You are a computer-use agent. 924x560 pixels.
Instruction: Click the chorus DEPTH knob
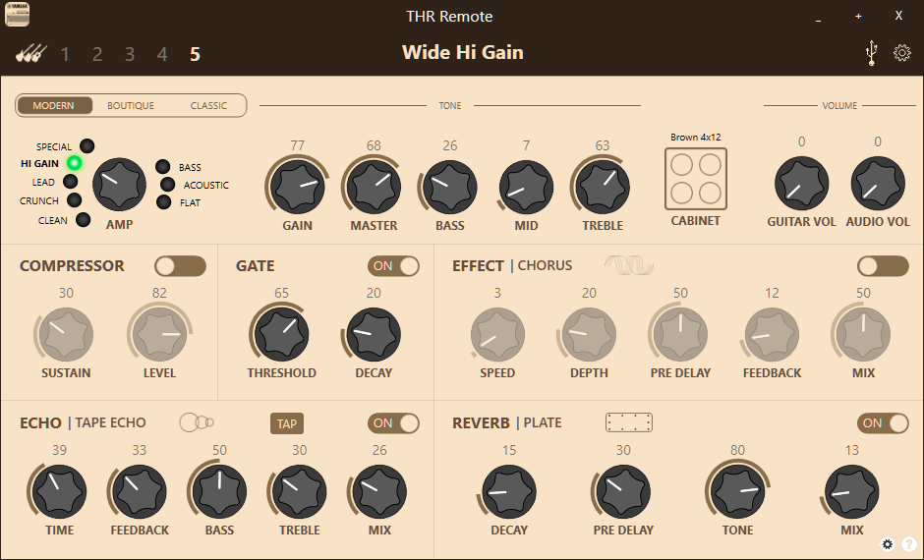589,334
